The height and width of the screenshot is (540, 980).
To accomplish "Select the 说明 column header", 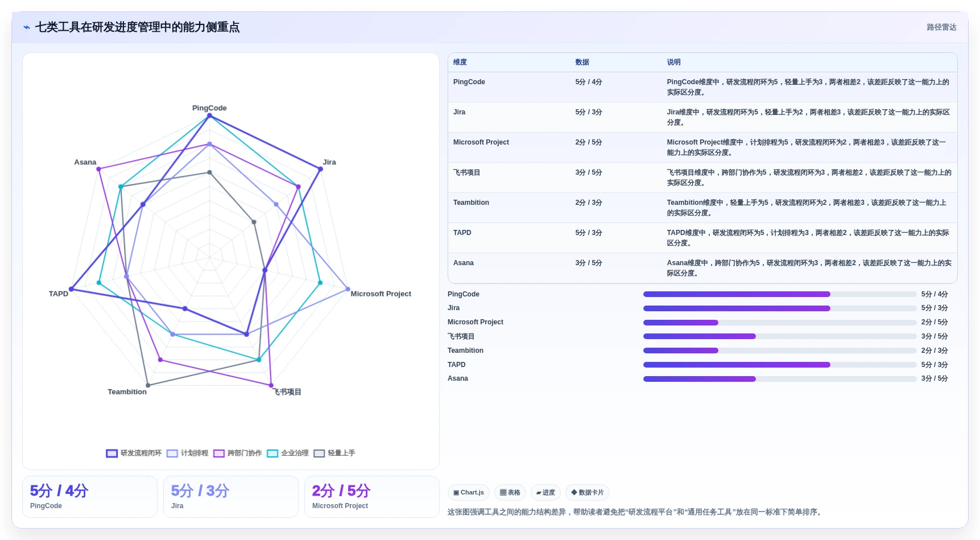I will pos(673,62).
